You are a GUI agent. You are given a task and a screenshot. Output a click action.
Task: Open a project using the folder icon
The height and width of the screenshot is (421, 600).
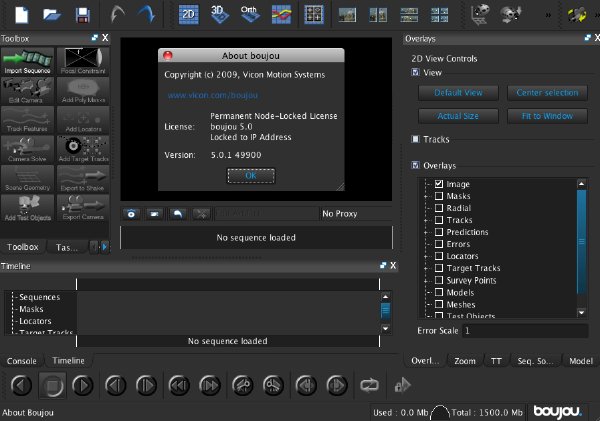(52, 15)
